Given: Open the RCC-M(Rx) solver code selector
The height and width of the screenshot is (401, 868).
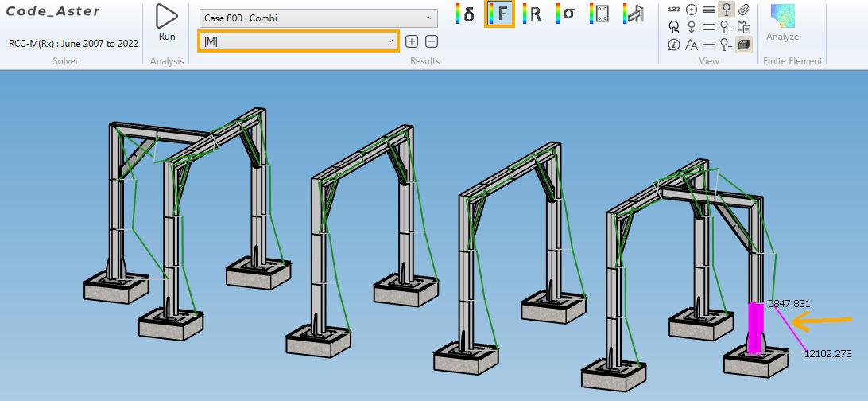Looking at the screenshot, I should (x=74, y=43).
